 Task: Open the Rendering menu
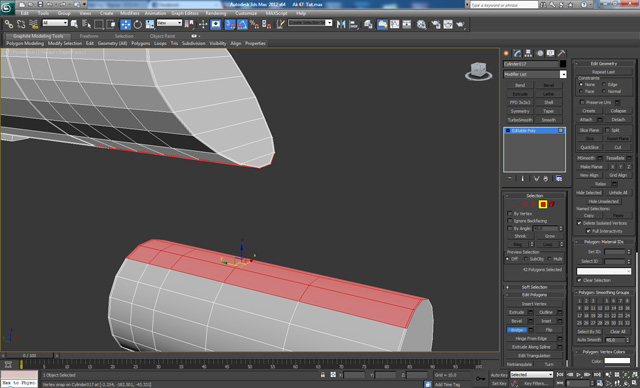pyautogui.click(x=216, y=13)
